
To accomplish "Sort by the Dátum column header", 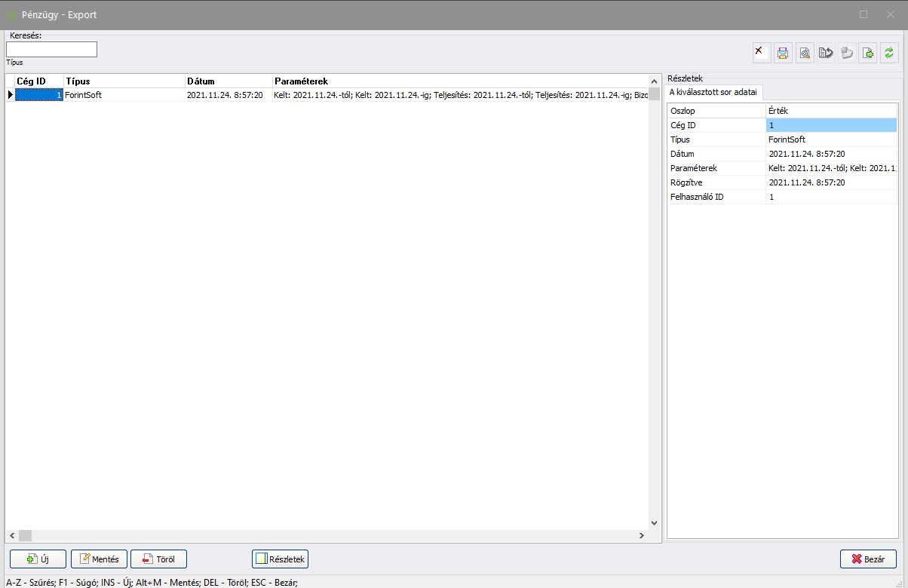I will [x=228, y=81].
